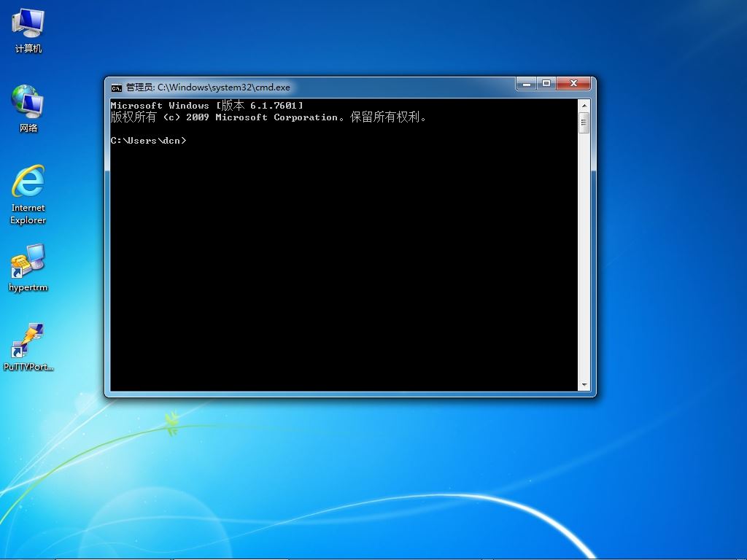747x560 pixels.
Task: Click the Microsoft Windows [版本 6.1.7601] line
Action: click(206, 105)
